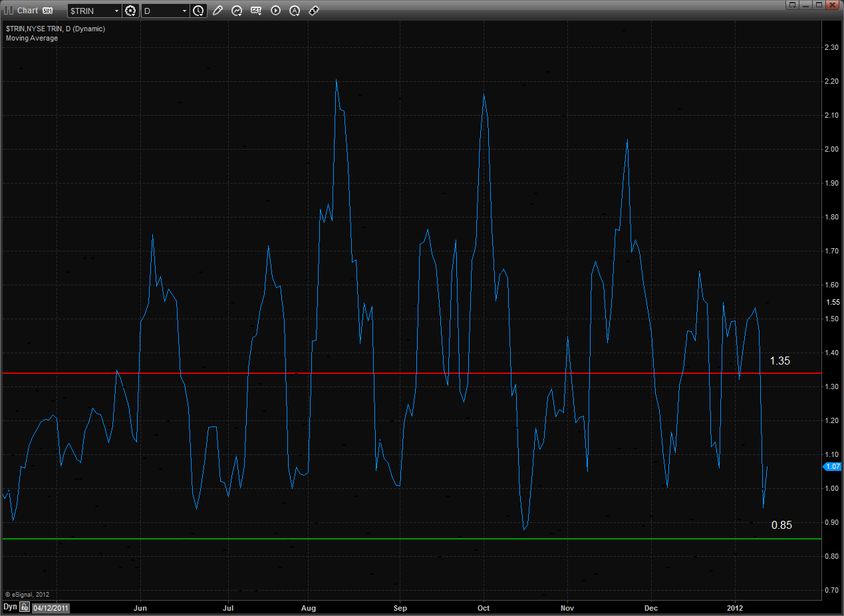Viewport: 844px width, 616px height.
Task: Click the 2.30 price axis label
Action: 831,47
